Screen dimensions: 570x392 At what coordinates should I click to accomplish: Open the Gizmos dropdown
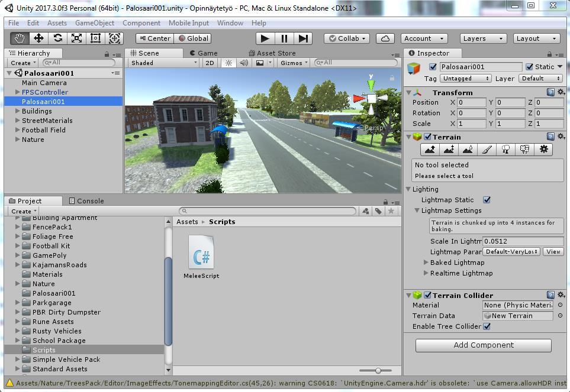[294, 63]
